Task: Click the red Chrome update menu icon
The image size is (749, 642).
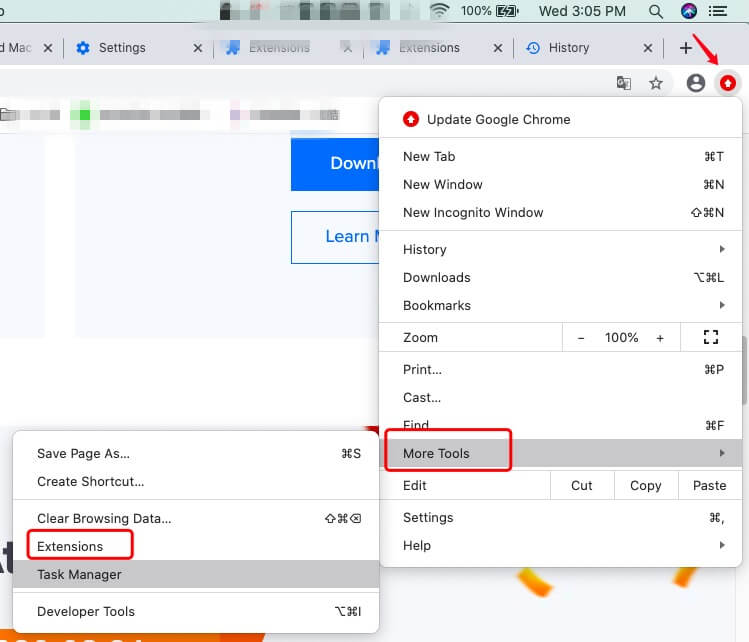Action: point(729,83)
